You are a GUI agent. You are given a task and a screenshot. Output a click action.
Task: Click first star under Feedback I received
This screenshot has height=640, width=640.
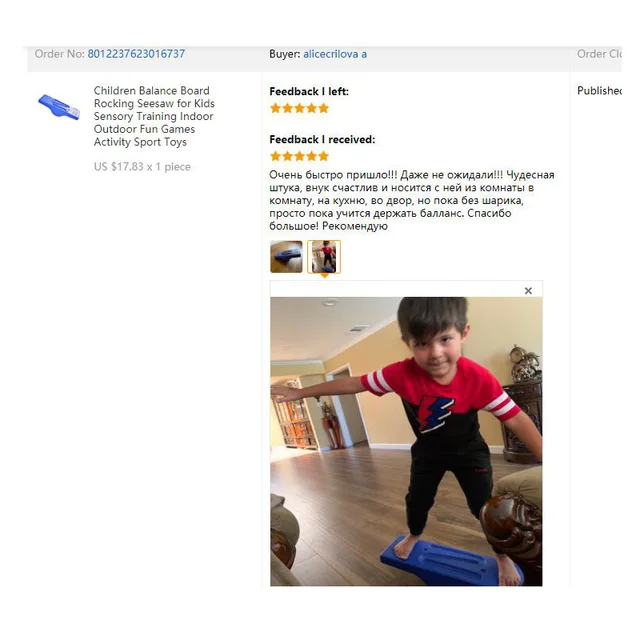[x=276, y=156]
